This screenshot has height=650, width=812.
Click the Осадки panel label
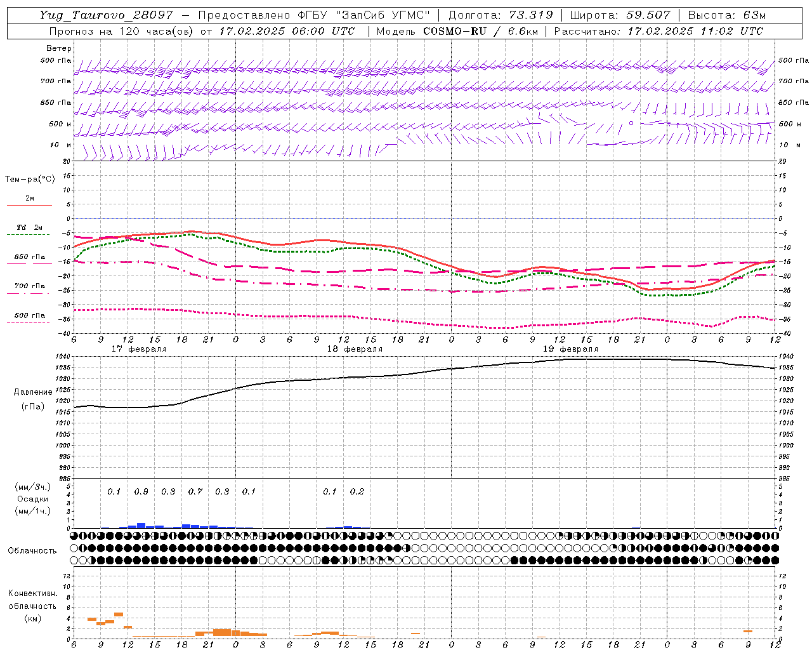[33, 499]
